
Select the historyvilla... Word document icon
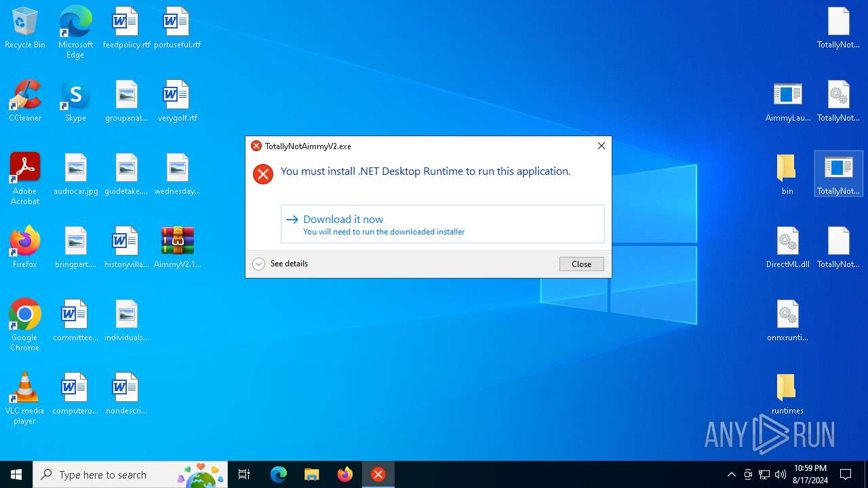(x=126, y=248)
